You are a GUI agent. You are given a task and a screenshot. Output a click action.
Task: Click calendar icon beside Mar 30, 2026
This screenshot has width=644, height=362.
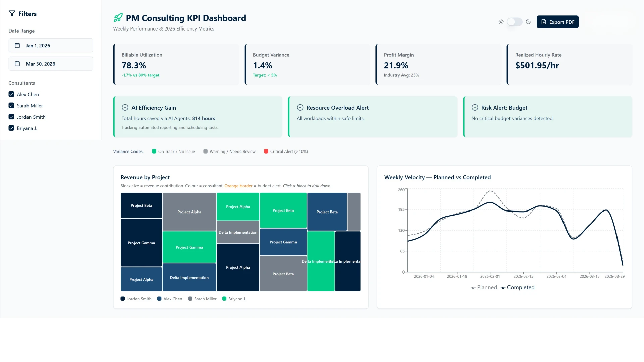pyautogui.click(x=17, y=64)
